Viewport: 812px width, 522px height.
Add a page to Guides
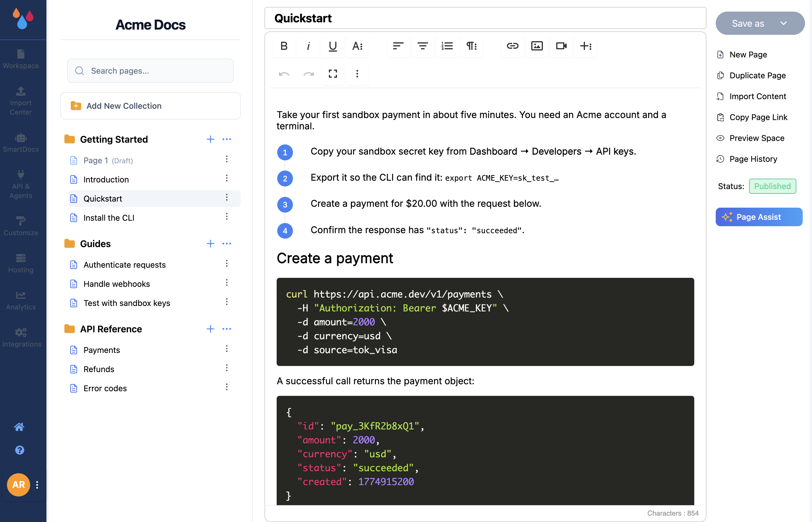(x=211, y=244)
